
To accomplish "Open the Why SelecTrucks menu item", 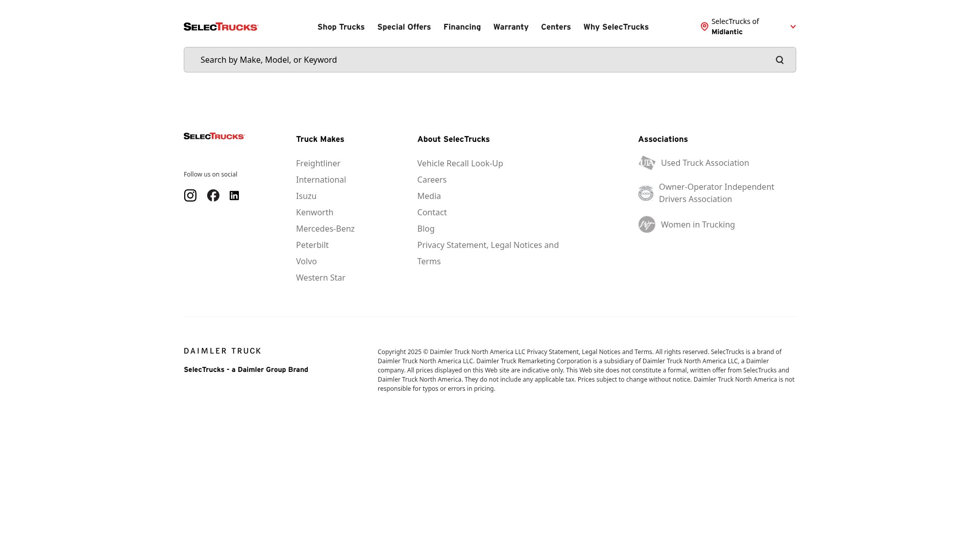I will point(616,27).
